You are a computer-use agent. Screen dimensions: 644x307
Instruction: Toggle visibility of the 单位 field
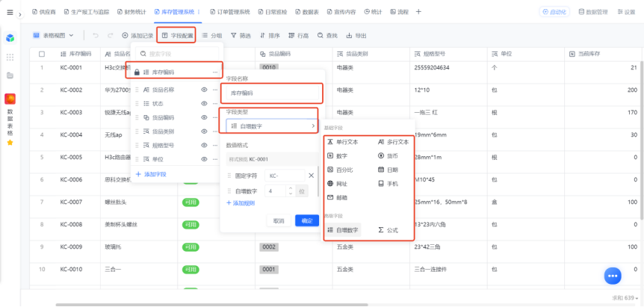click(x=204, y=159)
